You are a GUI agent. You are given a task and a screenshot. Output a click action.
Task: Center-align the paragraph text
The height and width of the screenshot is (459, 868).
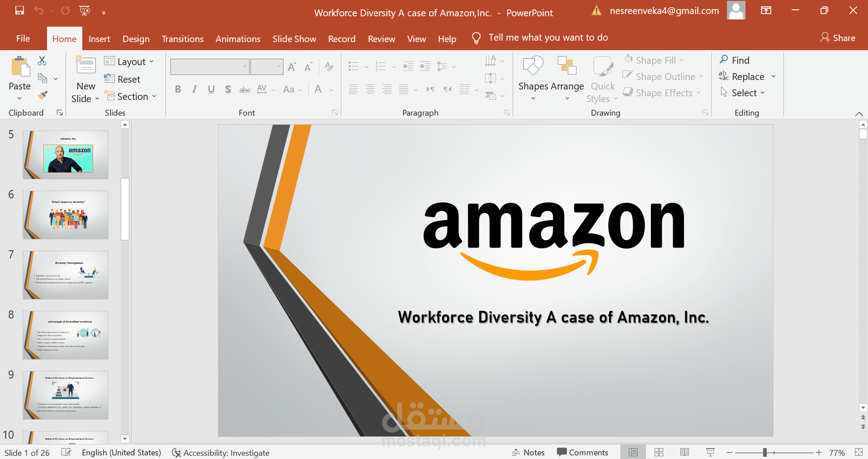tap(370, 89)
